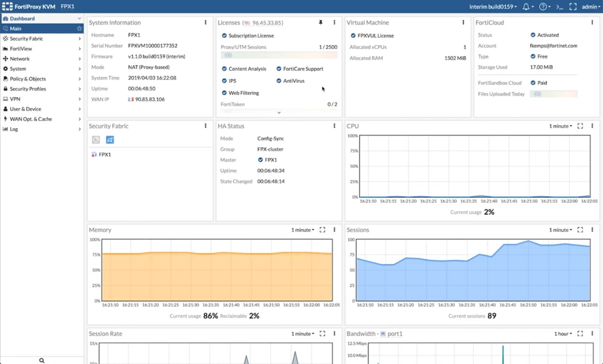Screen dimensions: 603x364
Task: Open System Information widget options menu
Action: (x=205, y=22)
